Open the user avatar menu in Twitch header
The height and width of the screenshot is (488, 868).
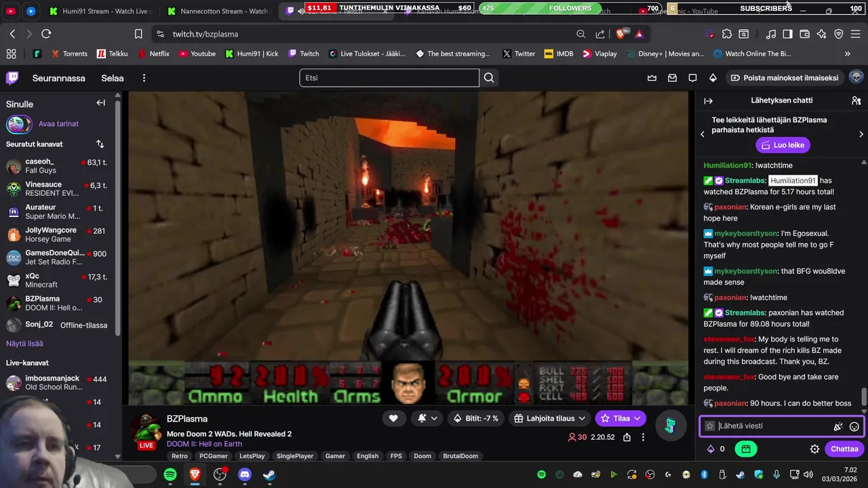(856, 77)
